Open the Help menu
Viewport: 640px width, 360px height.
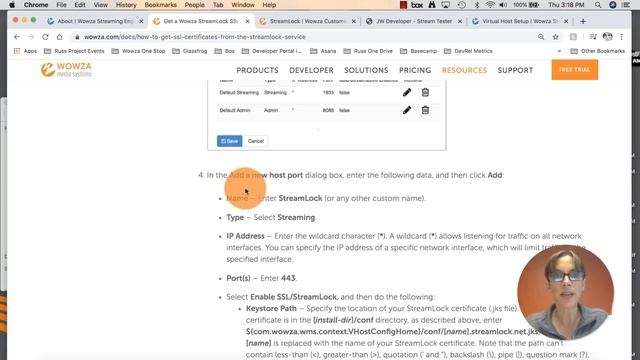(x=269, y=5)
